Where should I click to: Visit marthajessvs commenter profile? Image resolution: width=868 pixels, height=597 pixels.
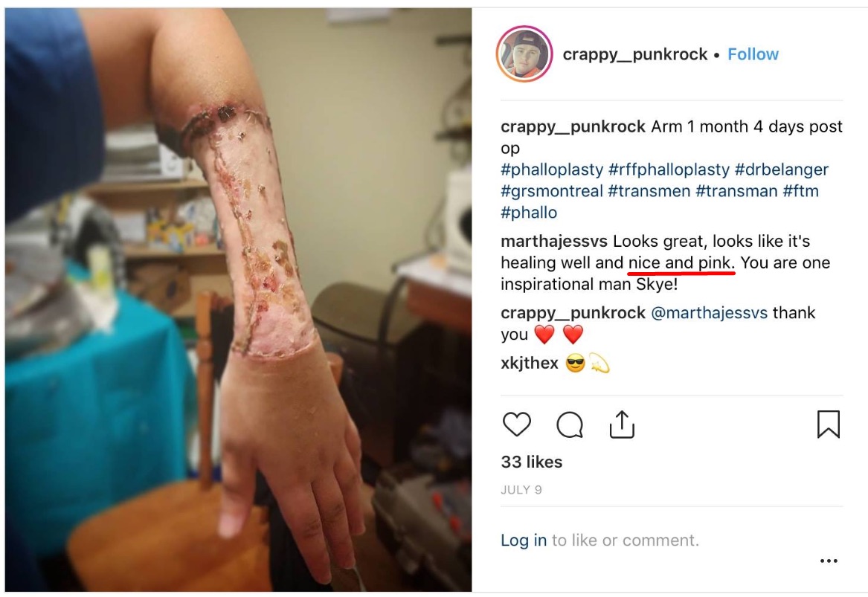pyautogui.click(x=554, y=241)
